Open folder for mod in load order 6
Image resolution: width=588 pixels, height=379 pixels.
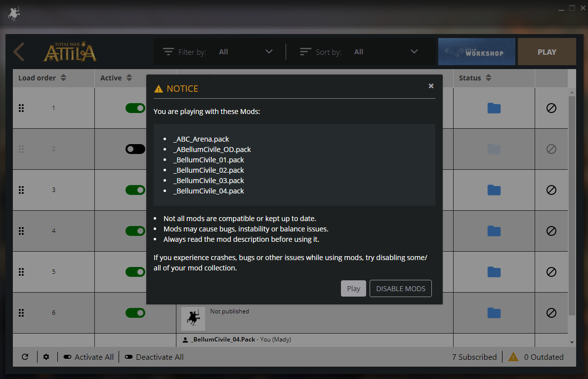tap(494, 313)
